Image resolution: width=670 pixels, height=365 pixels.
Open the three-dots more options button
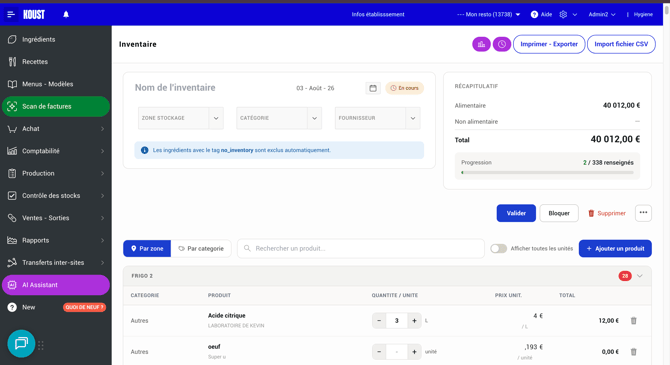click(643, 213)
